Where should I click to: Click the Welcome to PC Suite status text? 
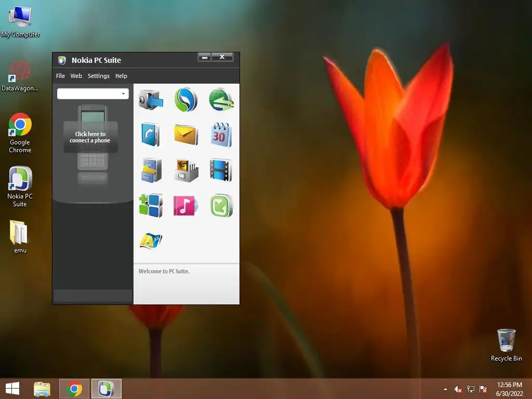[164, 271]
